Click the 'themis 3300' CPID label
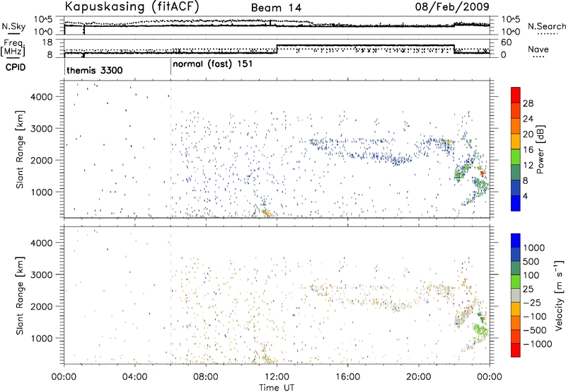 tap(95, 70)
